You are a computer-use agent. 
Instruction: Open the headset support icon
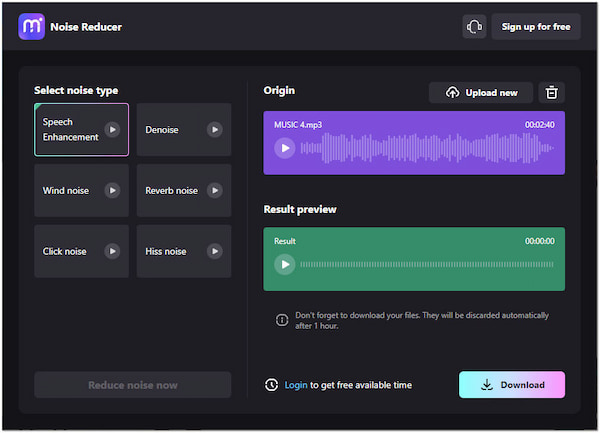(474, 27)
